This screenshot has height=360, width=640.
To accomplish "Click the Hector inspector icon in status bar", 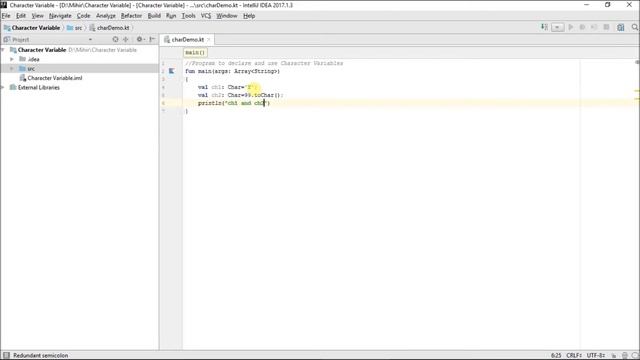I will tap(625, 356).
